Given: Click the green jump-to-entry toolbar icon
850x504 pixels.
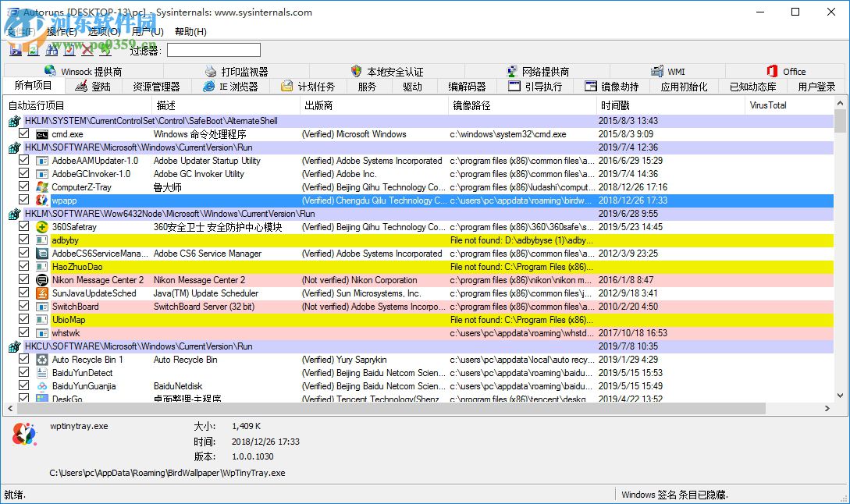Looking at the screenshot, I should click(x=105, y=49).
